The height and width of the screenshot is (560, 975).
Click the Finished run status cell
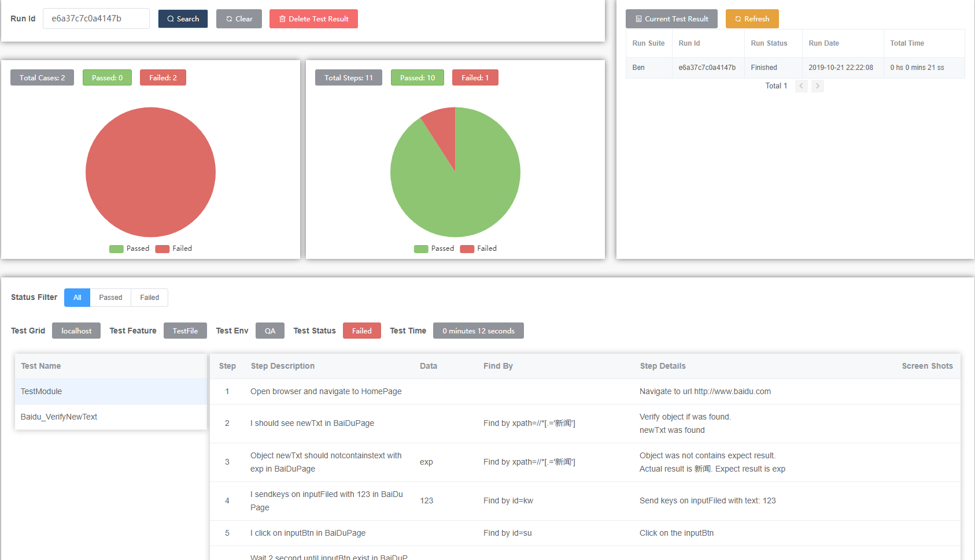pyautogui.click(x=773, y=68)
